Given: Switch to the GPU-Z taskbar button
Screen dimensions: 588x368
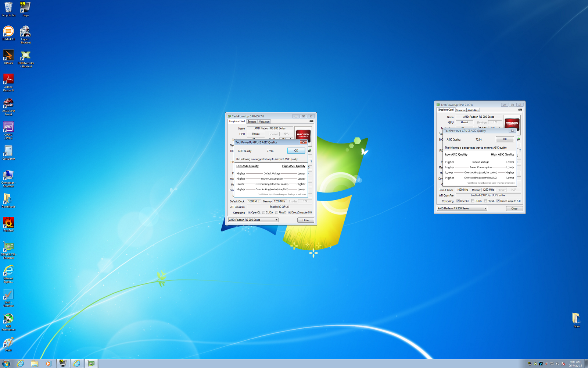Looking at the screenshot, I should (91, 364).
